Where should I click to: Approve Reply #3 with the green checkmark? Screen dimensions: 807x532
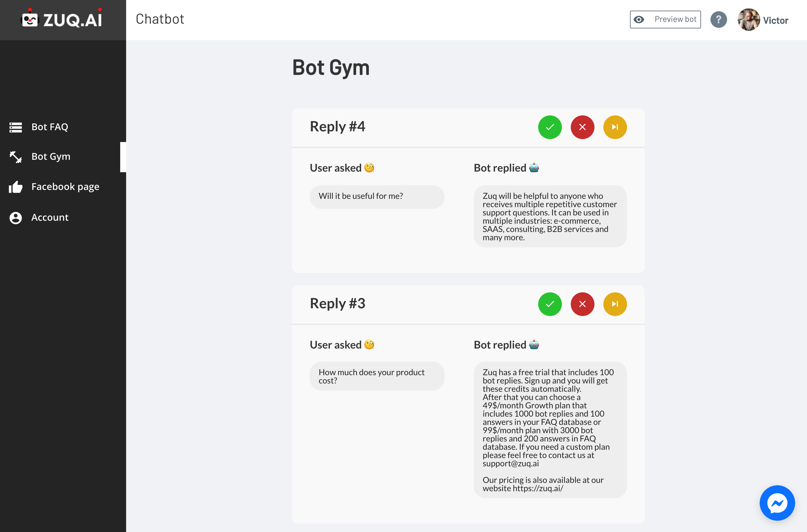[x=550, y=304]
